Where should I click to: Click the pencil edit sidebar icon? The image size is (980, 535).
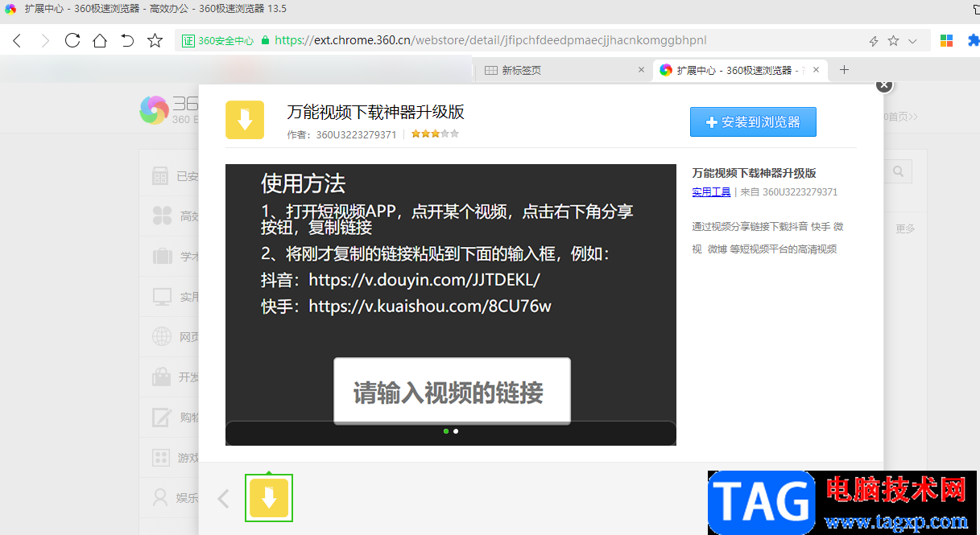[162, 417]
